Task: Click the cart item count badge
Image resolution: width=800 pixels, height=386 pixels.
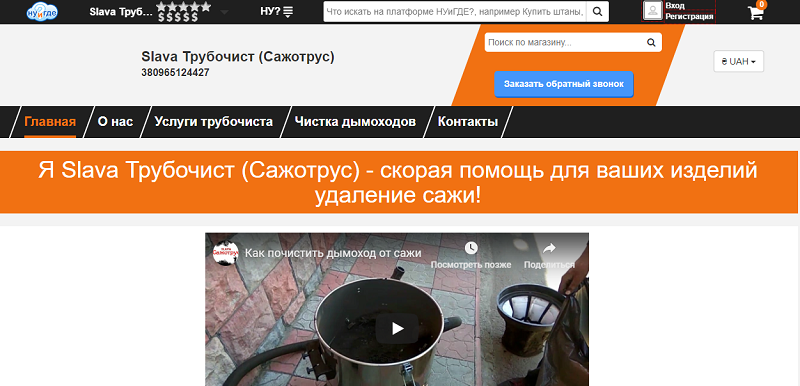Action: pyautogui.click(x=762, y=5)
